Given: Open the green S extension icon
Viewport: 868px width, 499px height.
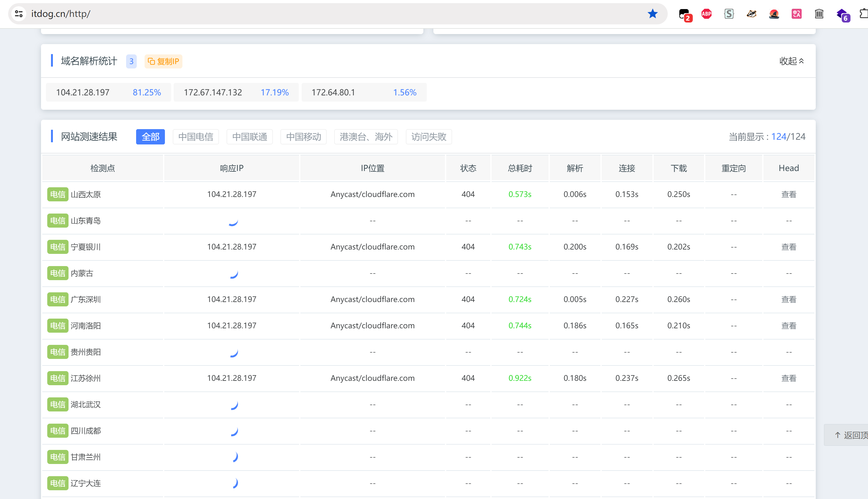Looking at the screenshot, I should click(x=729, y=14).
